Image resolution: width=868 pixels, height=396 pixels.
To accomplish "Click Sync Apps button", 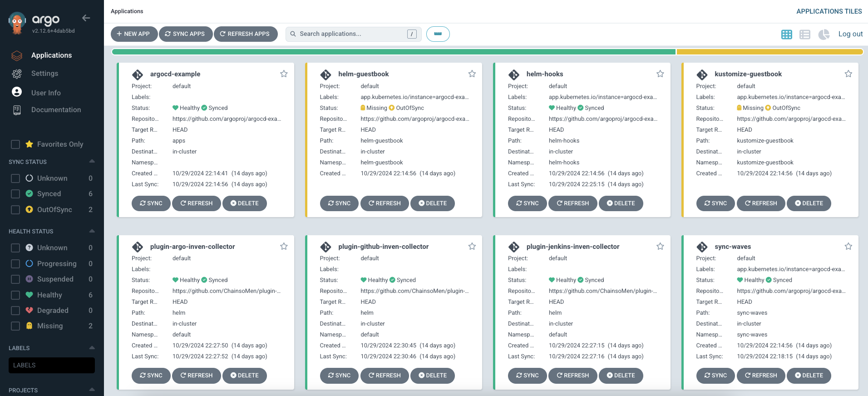I will (185, 34).
